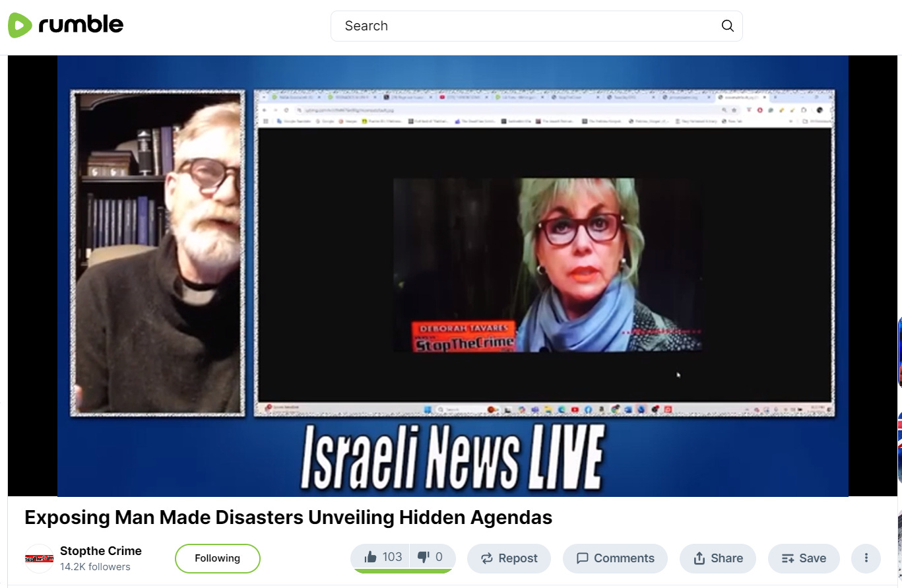
Task: Share this video
Action: coord(718,558)
